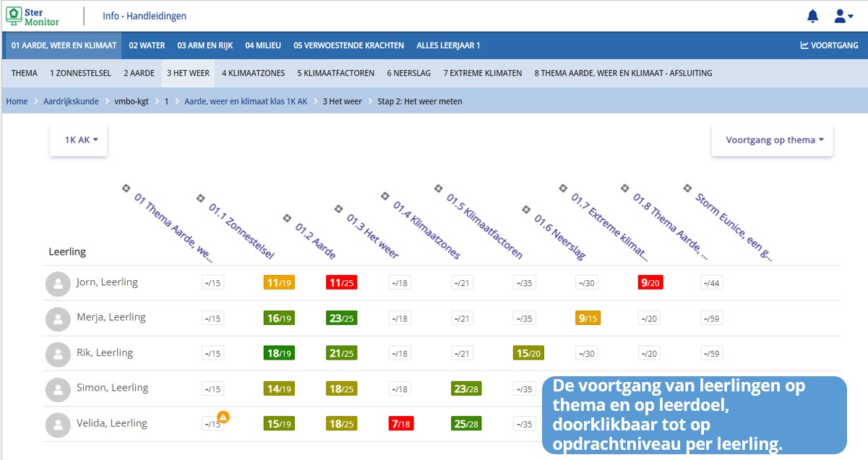Open the 05 VERWOESTENDE KRACHTEN tab
868x460 pixels.
348,45
